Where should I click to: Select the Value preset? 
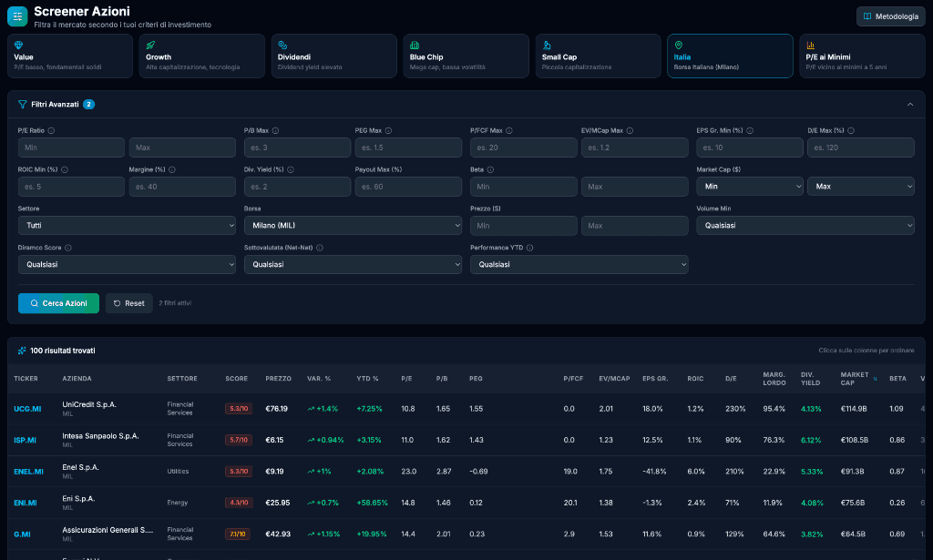(x=69, y=56)
